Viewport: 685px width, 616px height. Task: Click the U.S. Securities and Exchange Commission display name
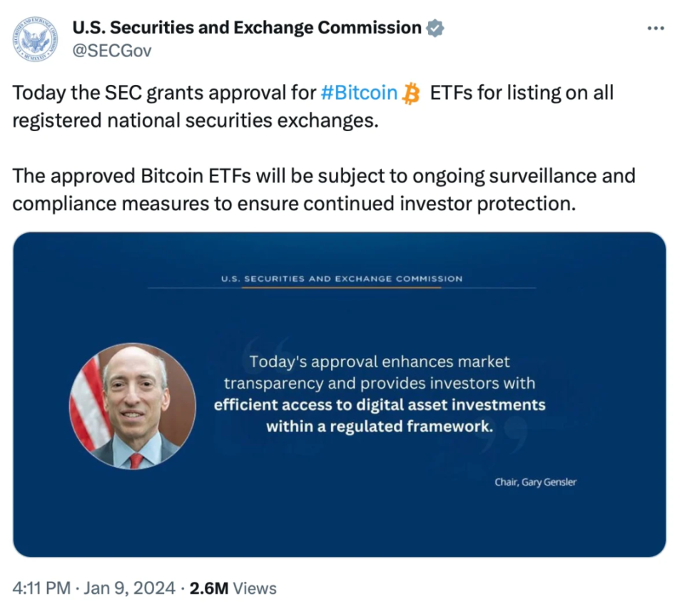247,28
